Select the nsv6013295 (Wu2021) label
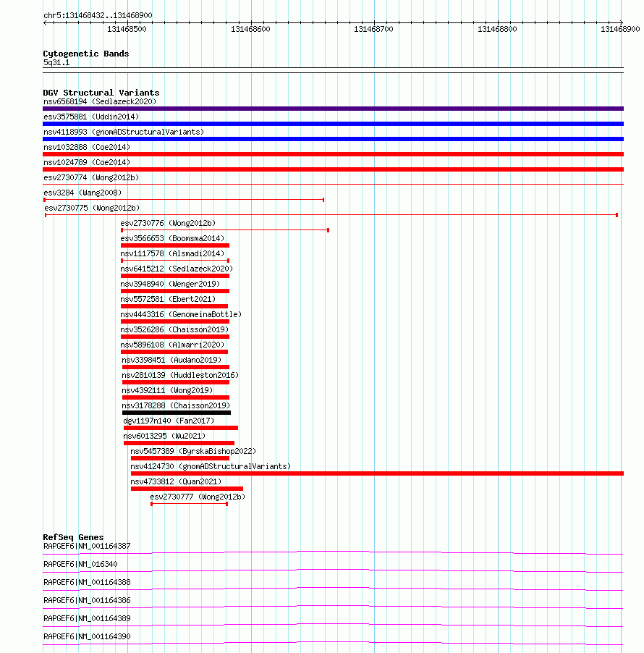 click(x=164, y=436)
